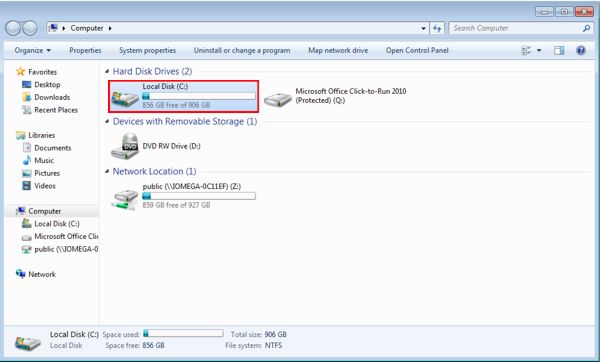Collapse the Hard Disk Drives group
This screenshot has height=362, width=600.
tap(107, 71)
